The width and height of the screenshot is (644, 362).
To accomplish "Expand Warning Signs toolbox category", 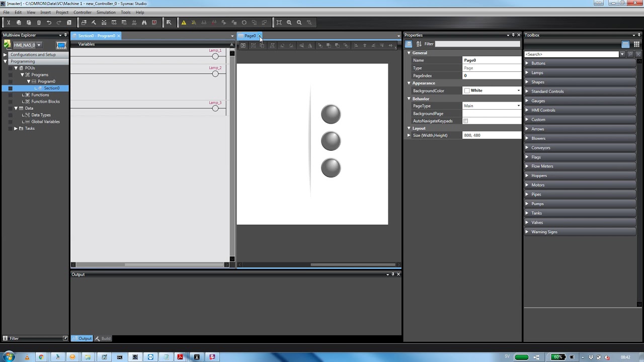I will (x=527, y=232).
